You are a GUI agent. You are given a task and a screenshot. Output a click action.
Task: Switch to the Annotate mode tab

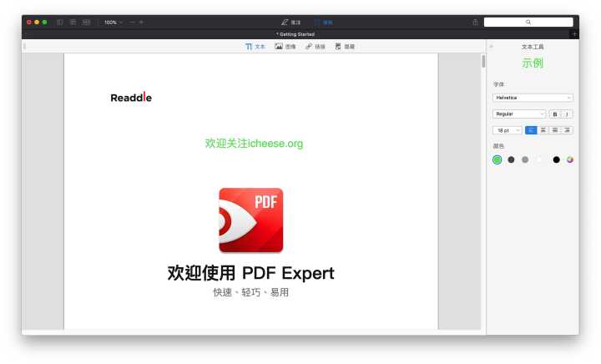(291, 23)
